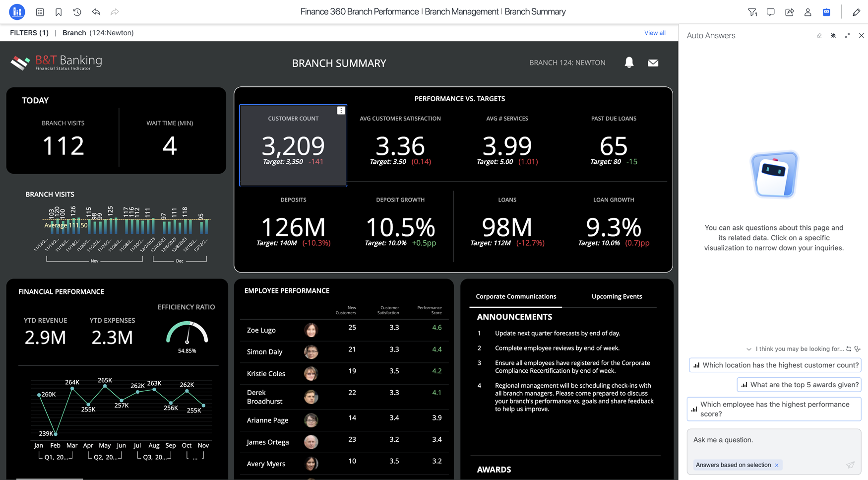The width and height of the screenshot is (868, 480).
Task: Expand the Auto Answers panel to full screen
Action: click(x=848, y=35)
